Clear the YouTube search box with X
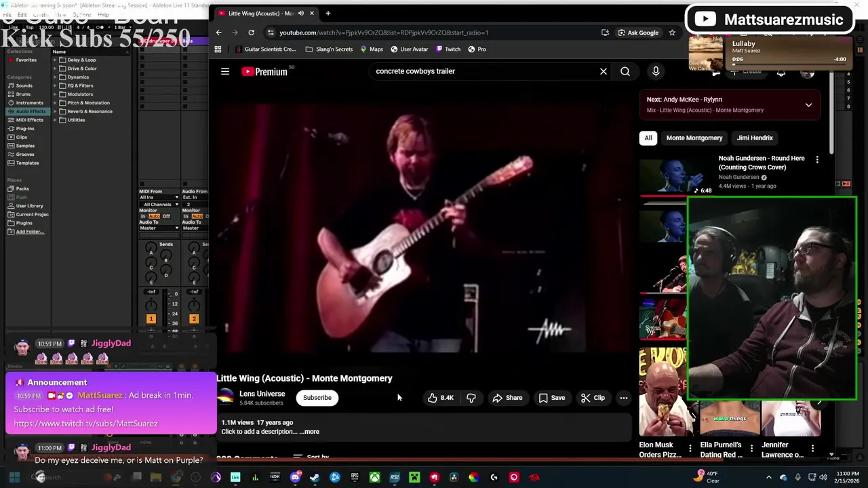868x488 pixels. [x=603, y=71]
